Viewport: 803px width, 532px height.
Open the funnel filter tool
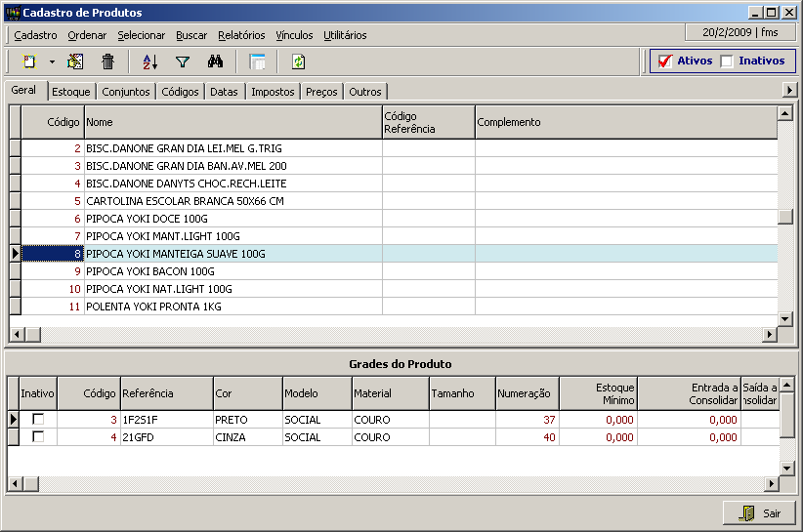pos(182,61)
